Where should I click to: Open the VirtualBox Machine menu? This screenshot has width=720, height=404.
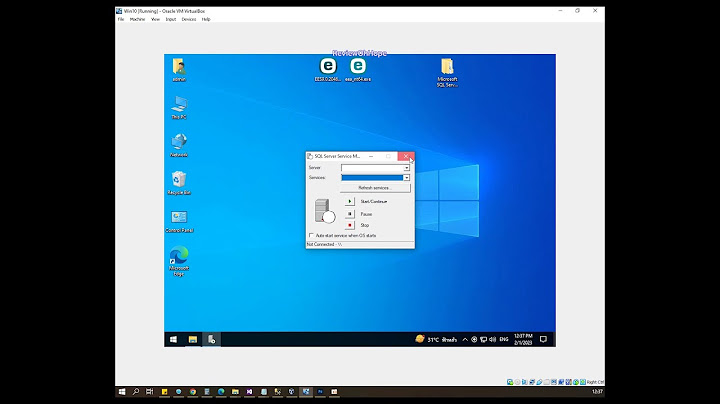(137, 19)
